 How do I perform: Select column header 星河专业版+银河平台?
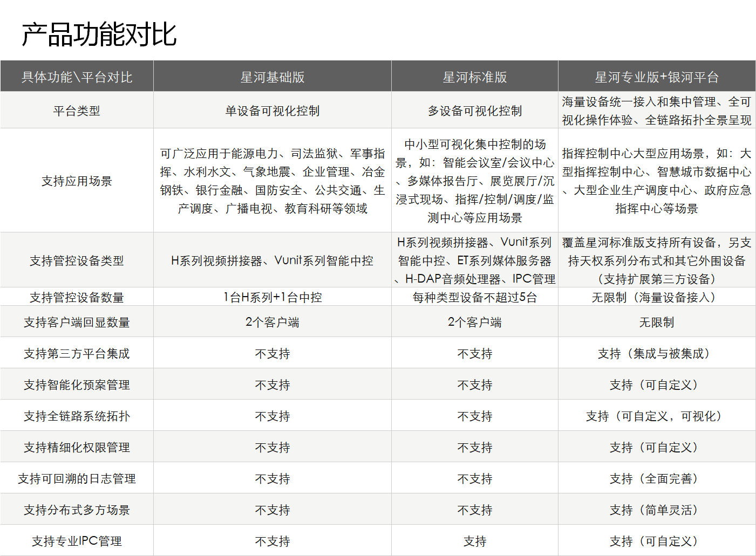click(657, 77)
